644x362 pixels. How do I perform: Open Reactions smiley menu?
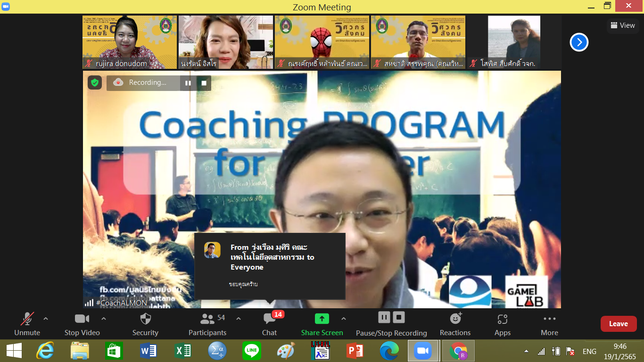[x=455, y=324]
